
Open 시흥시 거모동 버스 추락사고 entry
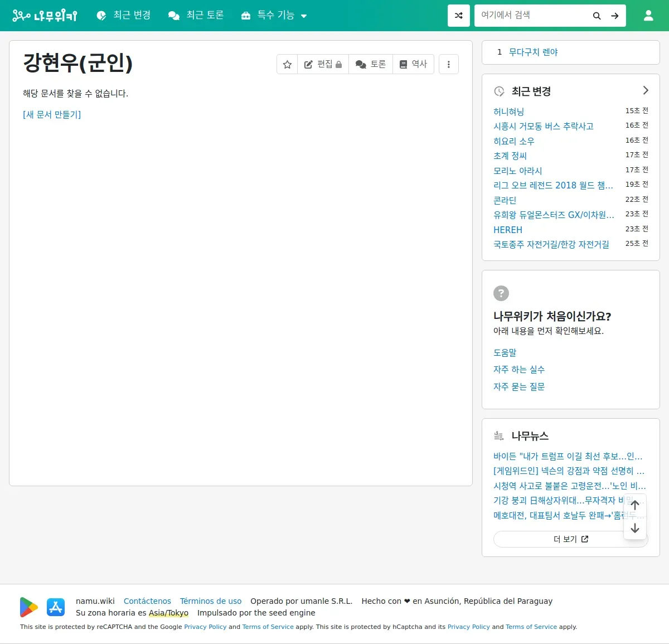tap(544, 126)
